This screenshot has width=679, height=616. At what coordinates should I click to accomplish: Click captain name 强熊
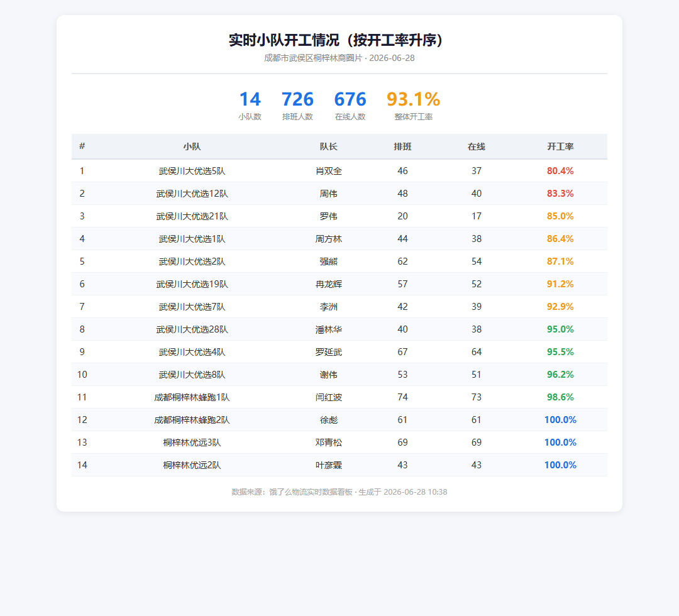[x=329, y=261]
